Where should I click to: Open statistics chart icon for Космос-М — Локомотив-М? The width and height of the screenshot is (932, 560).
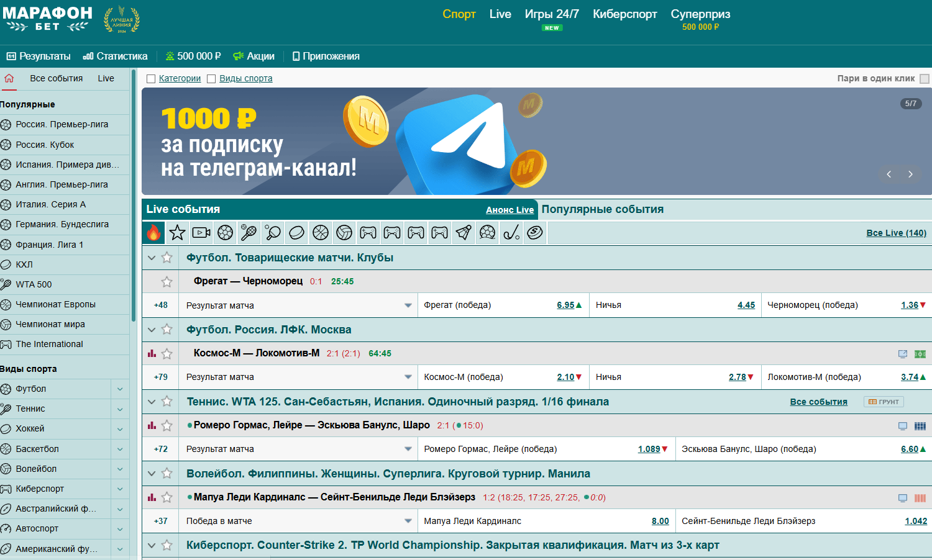[x=152, y=353]
